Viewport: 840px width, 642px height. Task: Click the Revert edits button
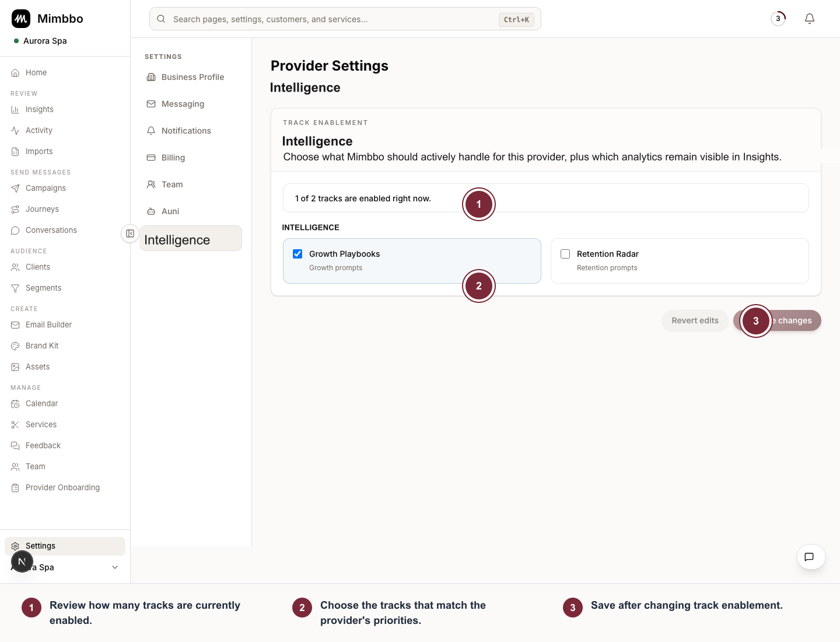[695, 320]
